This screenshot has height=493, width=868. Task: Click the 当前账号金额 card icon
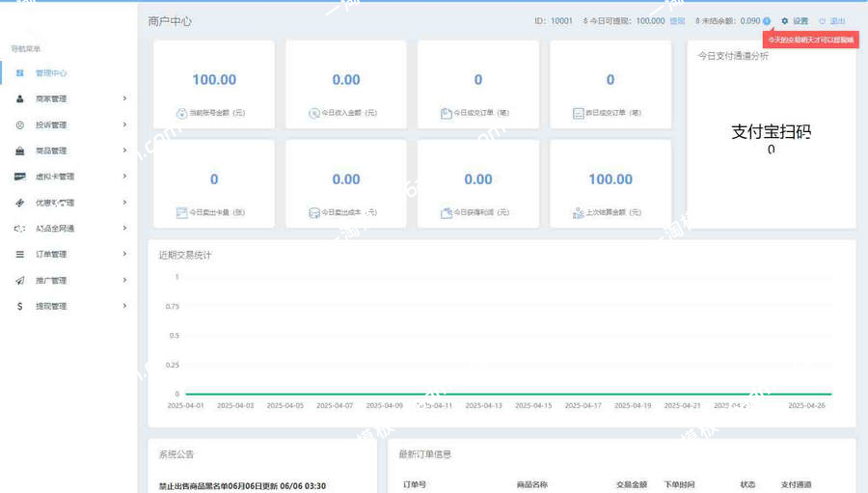click(181, 113)
